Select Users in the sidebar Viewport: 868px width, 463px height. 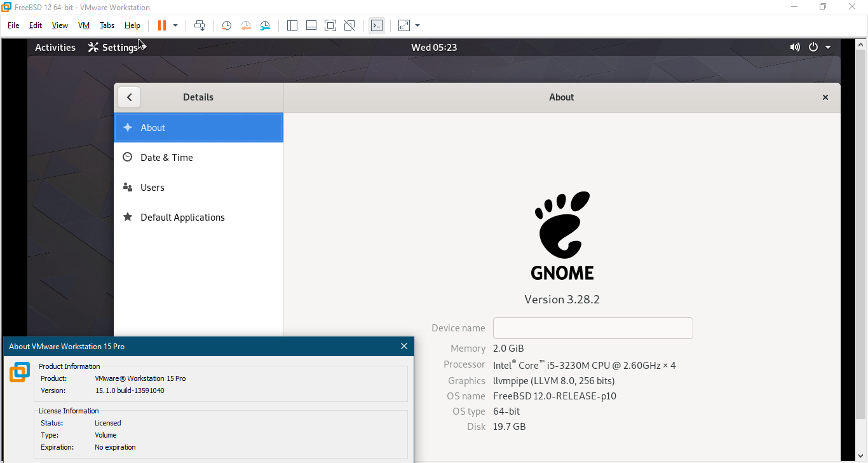click(198, 187)
